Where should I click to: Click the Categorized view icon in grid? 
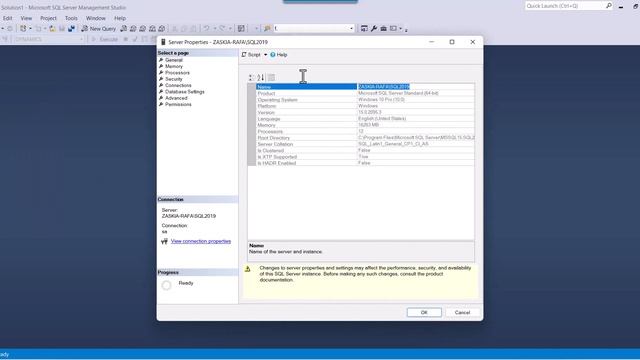(x=251, y=78)
